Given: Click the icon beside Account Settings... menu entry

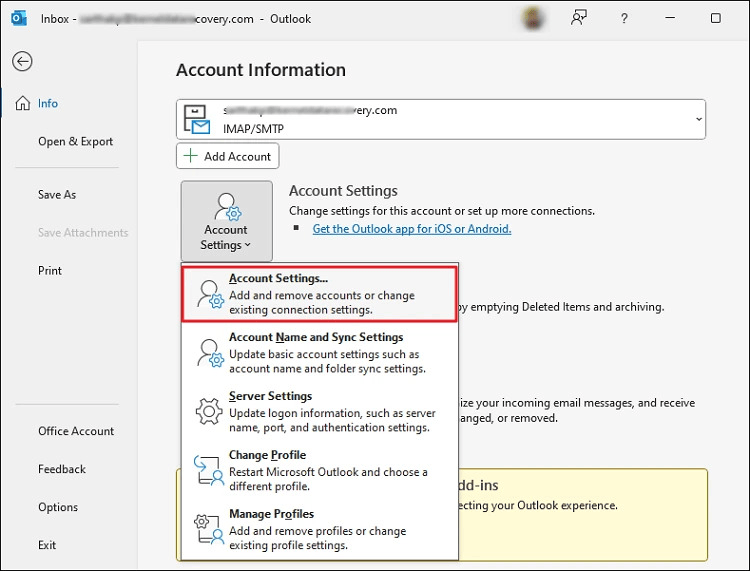Looking at the screenshot, I should pyautogui.click(x=210, y=294).
